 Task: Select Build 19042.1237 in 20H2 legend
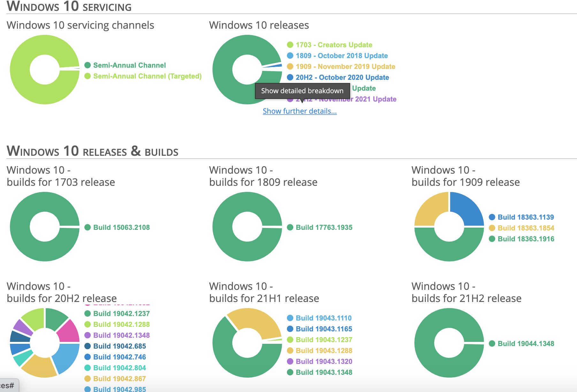(117, 313)
